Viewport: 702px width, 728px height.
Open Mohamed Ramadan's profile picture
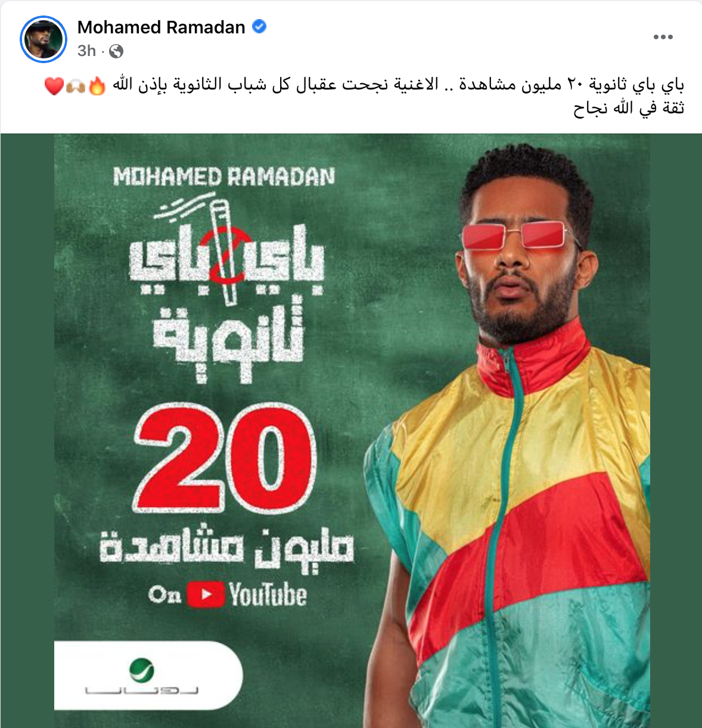(x=44, y=39)
